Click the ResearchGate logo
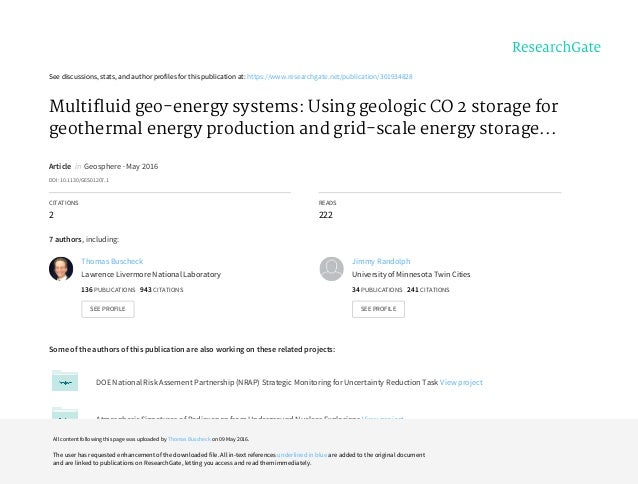Image resolution: width=638 pixels, height=484 pixels. (556, 47)
